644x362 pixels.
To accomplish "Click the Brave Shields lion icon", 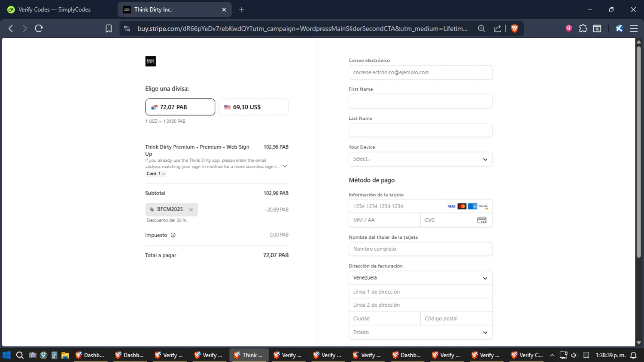I will [x=514, y=28].
